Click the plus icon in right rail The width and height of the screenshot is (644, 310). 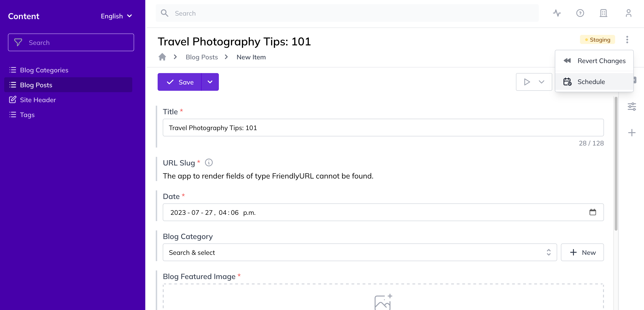coord(632,132)
